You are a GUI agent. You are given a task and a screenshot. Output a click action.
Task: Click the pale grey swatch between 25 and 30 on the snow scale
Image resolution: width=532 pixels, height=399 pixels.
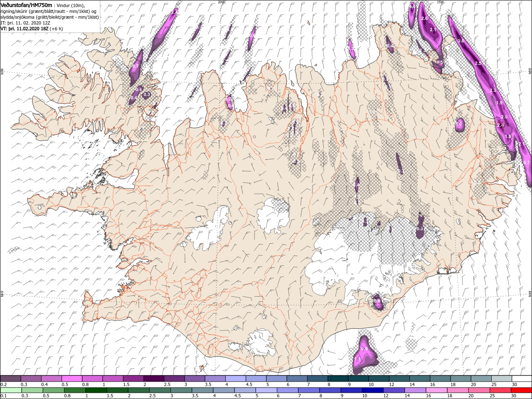pos(501,378)
